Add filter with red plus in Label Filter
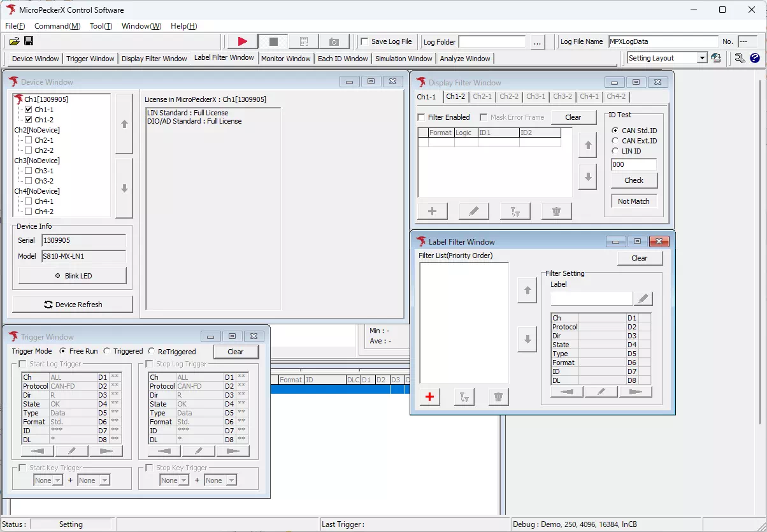Image resolution: width=767 pixels, height=532 pixels. point(429,397)
